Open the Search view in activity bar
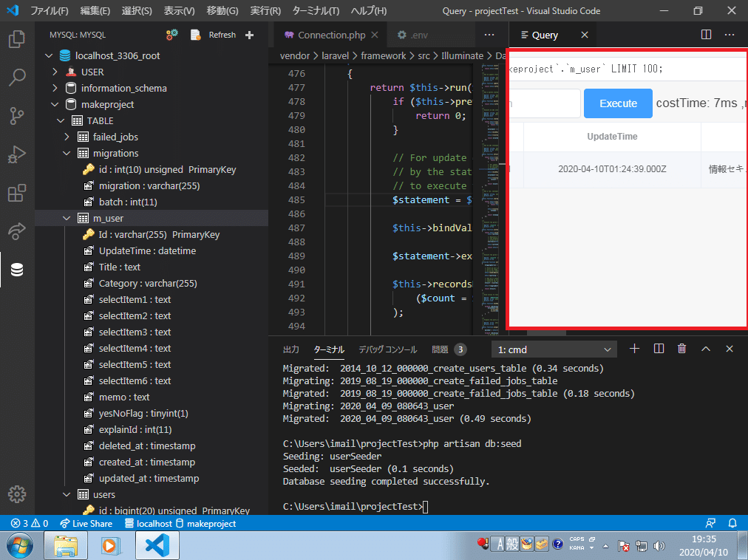 [x=17, y=78]
